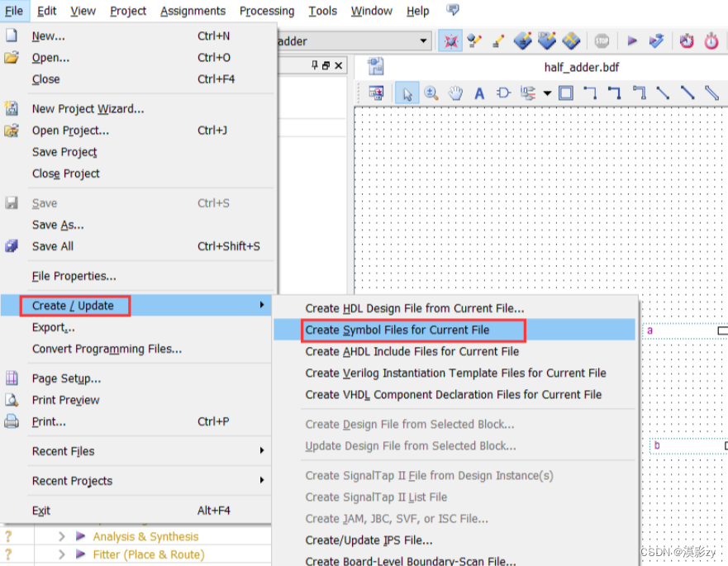Open the Edit menu

tap(46, 11)
